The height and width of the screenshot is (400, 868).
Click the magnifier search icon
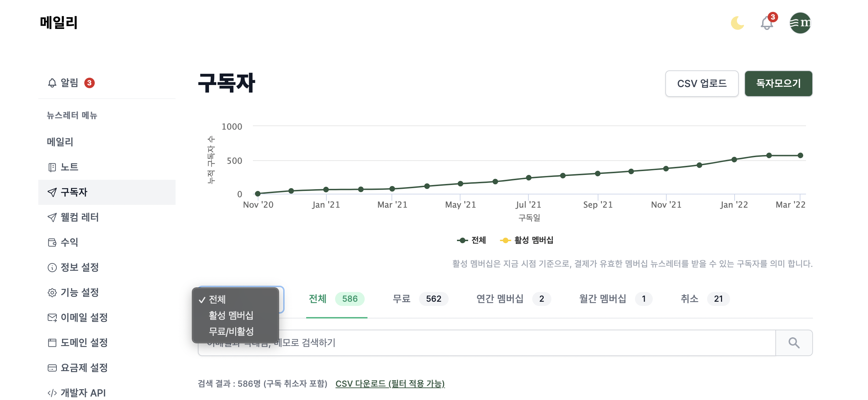click(x=794, y=343)
